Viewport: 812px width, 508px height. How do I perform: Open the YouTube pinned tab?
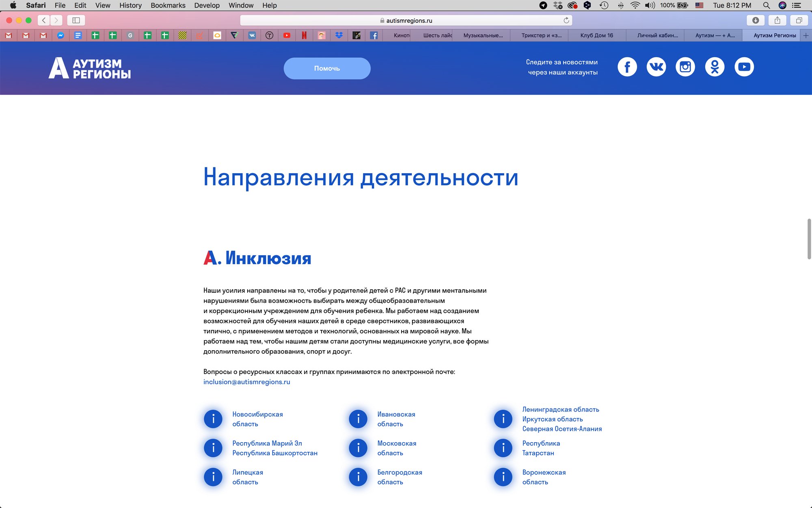point(287,35)
